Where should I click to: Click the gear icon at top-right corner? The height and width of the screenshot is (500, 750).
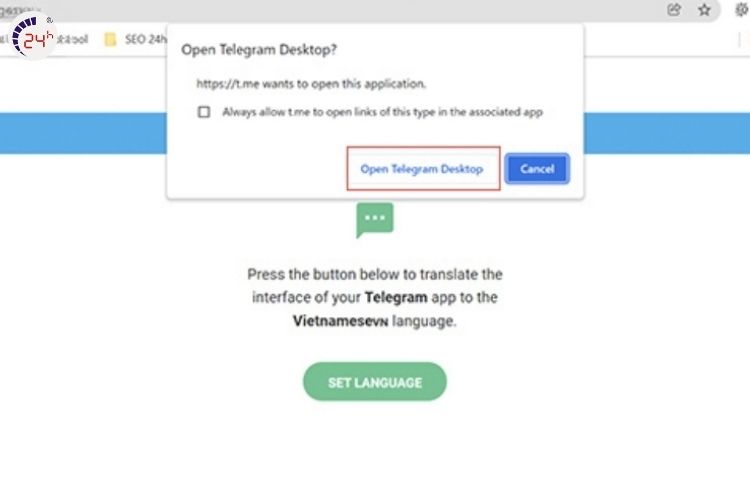pos(741,9)
